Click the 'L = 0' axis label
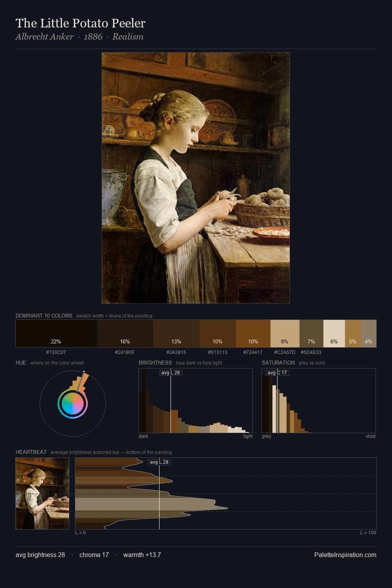Viewport: 392px width, 588px height. (80, 533)
